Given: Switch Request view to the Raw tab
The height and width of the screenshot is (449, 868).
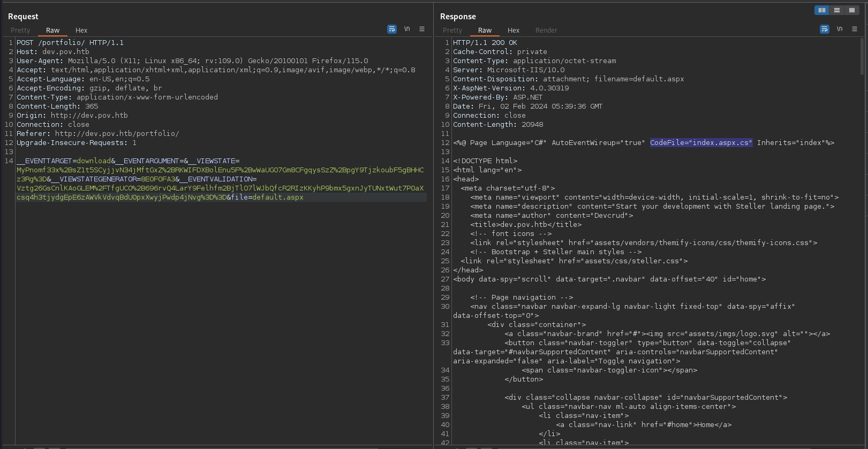Looking at the screenshot, I should 52,31.
